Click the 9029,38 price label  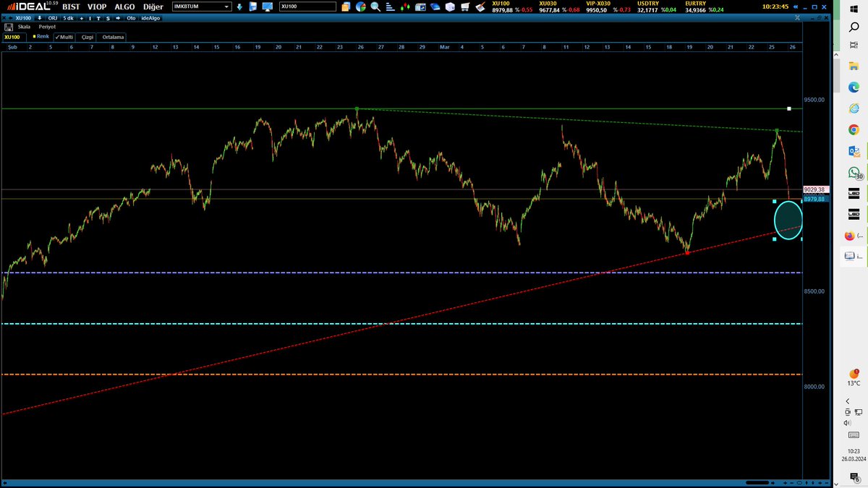(x=814, y=189)
